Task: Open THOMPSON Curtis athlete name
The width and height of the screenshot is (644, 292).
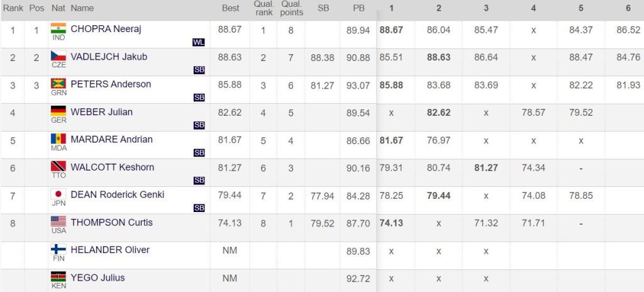Action: pos(112,223)
